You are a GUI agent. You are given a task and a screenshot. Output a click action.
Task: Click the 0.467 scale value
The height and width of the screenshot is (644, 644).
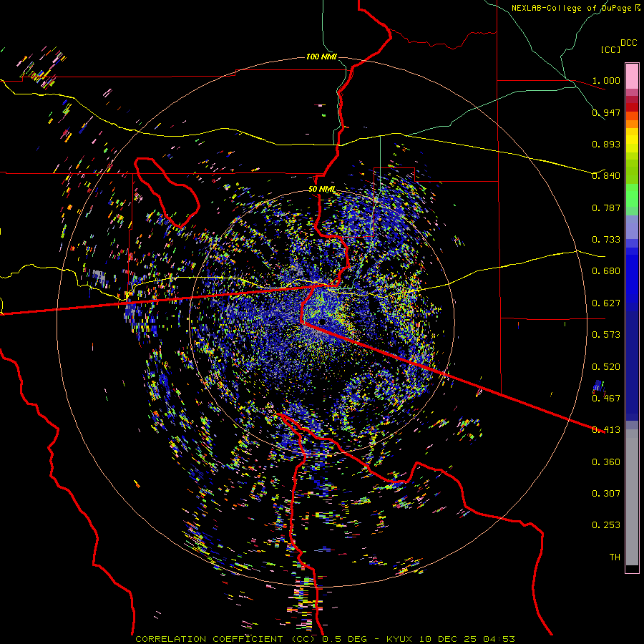pyautogui.click(x=606, y=399)
